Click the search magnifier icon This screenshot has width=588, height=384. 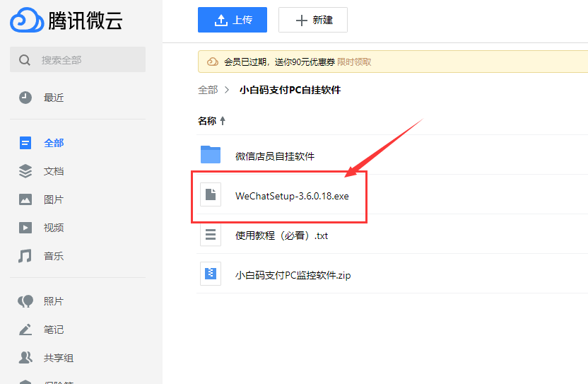(24, 60)
